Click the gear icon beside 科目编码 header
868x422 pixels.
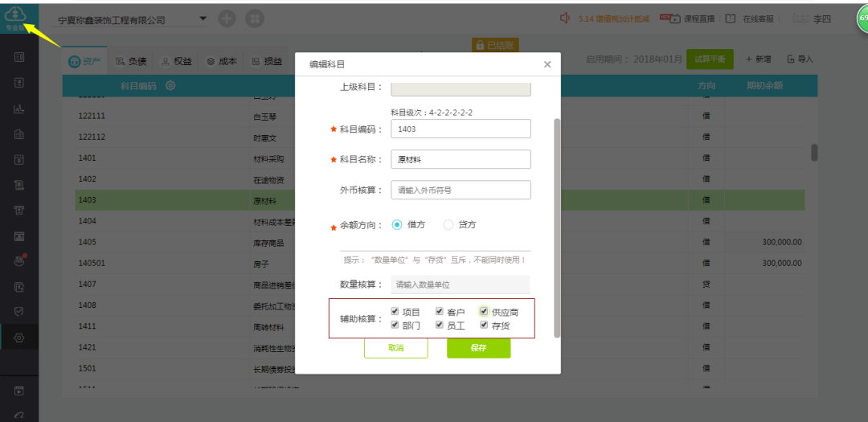[x=170, y=85]
